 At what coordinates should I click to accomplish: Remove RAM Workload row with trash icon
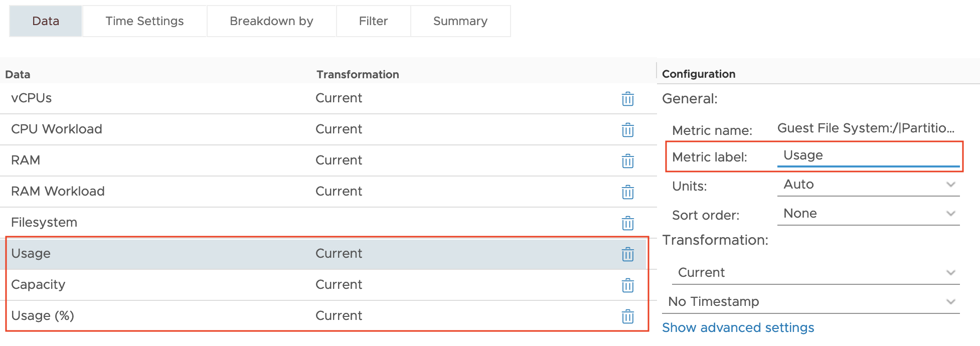(x=627, y=192)
